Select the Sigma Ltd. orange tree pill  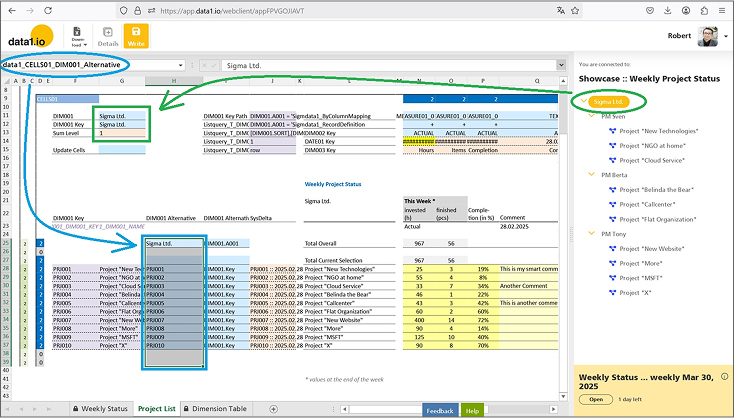[609, 102]
